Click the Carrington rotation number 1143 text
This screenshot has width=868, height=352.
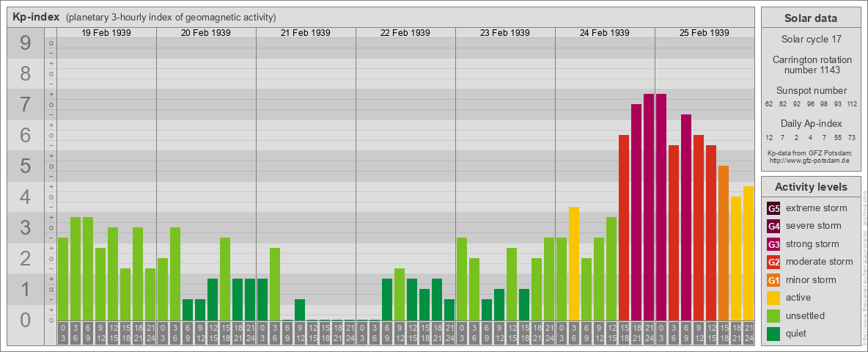(x=811, y=65)
